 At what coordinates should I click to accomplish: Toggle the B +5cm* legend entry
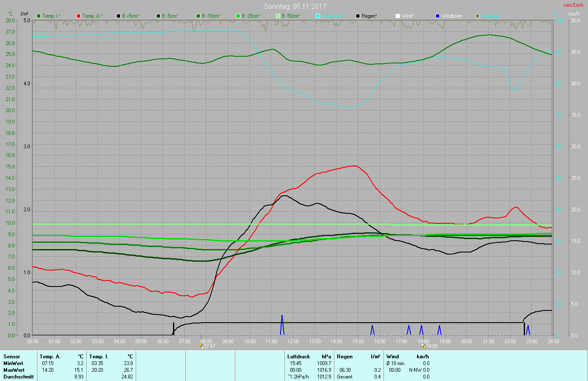pyautogui.click(x=128, y=16)
